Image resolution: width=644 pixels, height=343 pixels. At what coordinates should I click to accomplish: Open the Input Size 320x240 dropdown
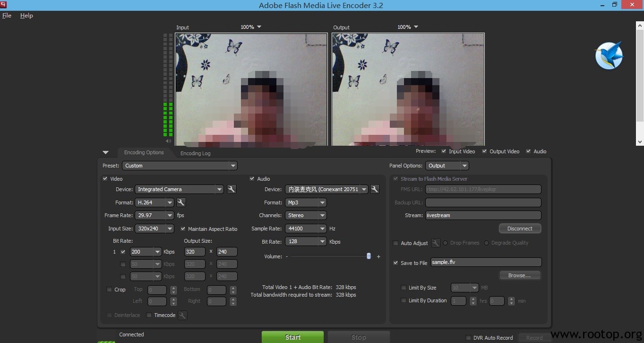[155, 229]
